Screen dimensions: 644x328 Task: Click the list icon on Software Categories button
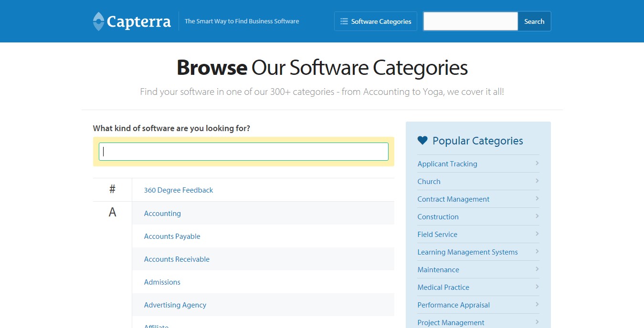pyautogui.click(x=343, y=21)
